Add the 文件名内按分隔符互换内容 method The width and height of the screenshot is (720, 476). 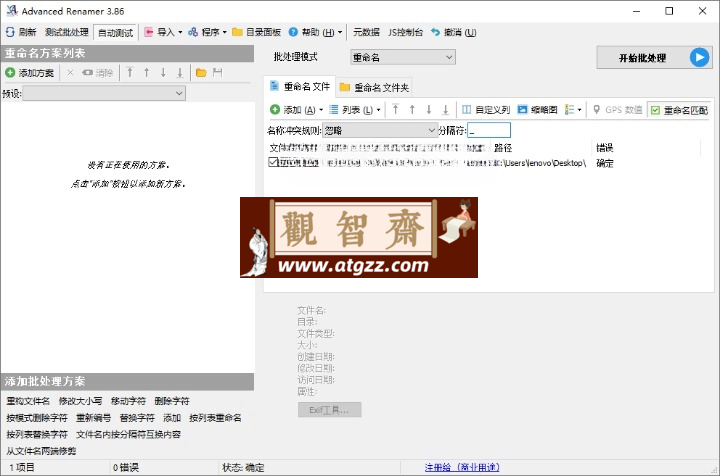click(x=129, y=434)
